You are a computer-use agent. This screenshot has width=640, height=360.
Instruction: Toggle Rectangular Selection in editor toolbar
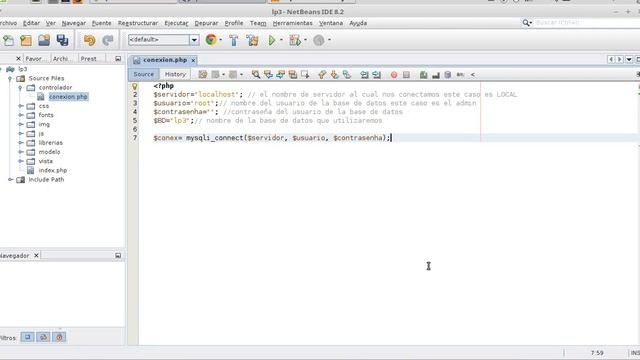pyautogui.click(x=305, y=74)
